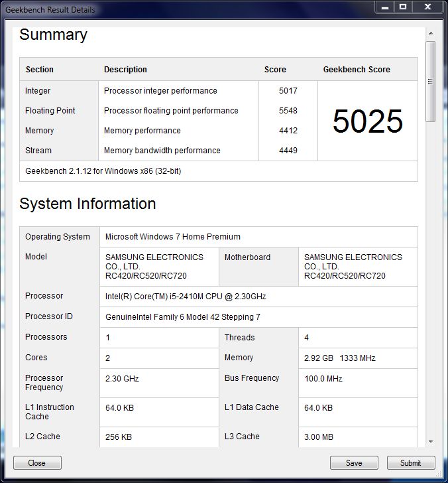448x483 pixels.
Task: Click the scrollbar up arrow
Action: (431, 33)
